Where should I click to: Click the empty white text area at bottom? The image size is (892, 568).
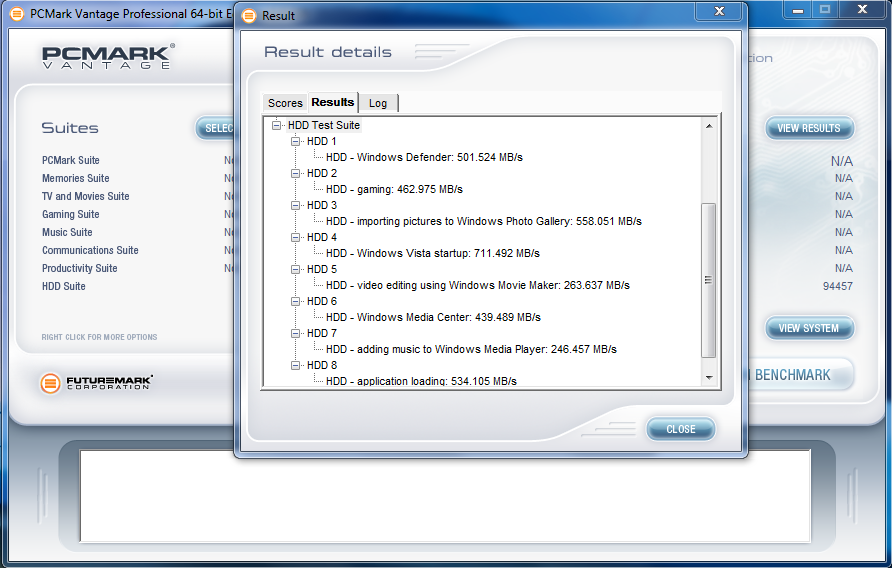coord(445,496)
